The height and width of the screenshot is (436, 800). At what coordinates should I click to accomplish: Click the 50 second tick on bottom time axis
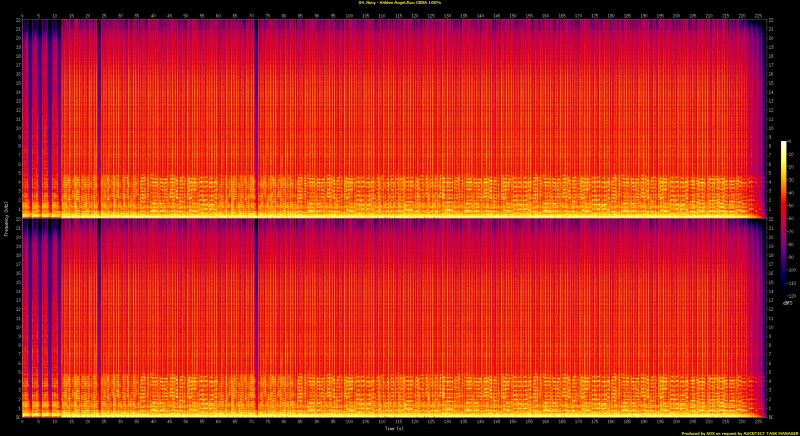184,422
